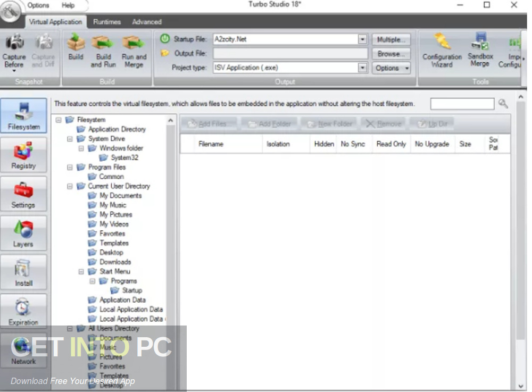Open the Options menu
The width and height of the screenshot is (532, 392).
point(38,5)
